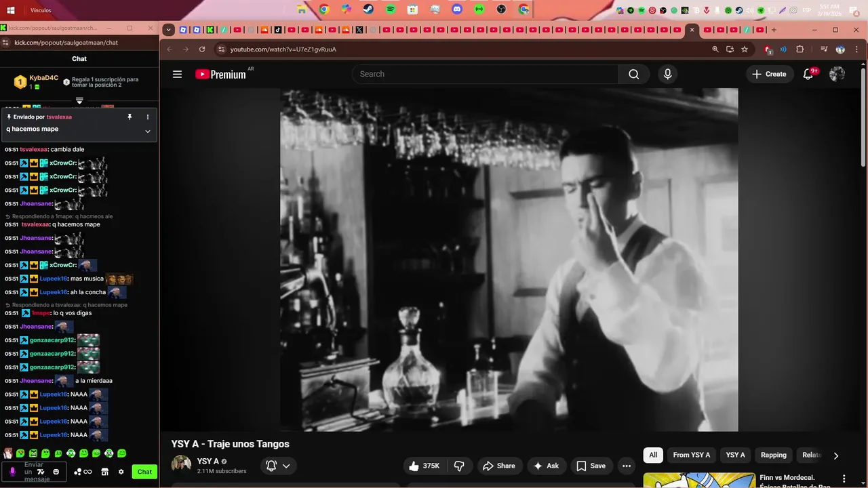Expand the pinned message chevron
The height and width of the screenshot is (488, 868).
(x=148, y=131)
